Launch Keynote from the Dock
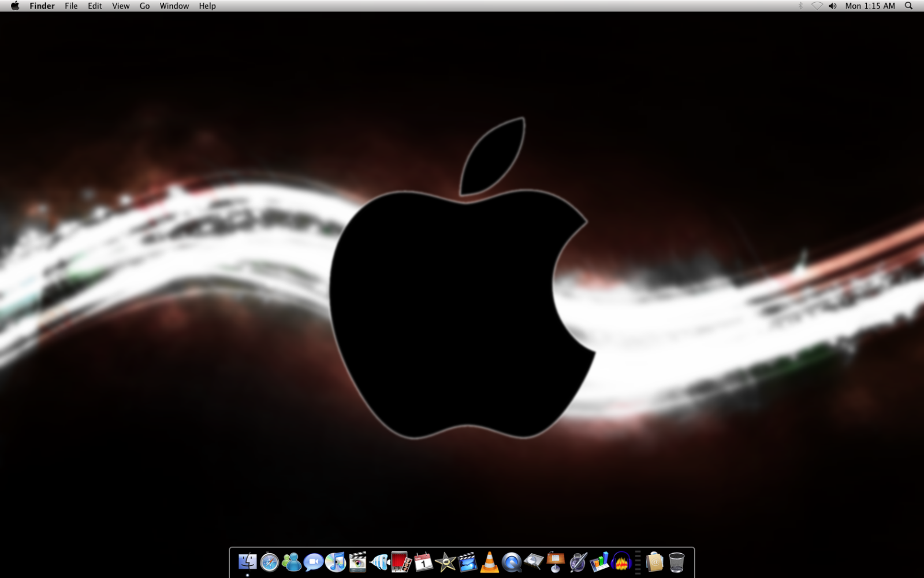Screen dimensions: 924x578 [x=555, y=562]
